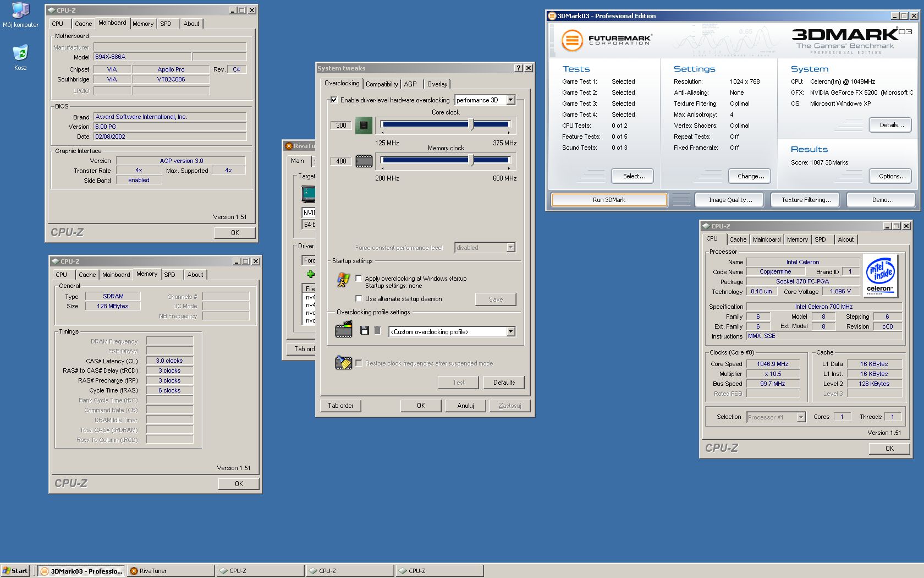Delete overclocking profile with trash icon
This screenshot has width=924, height=578.
click(x=377, y=330)
